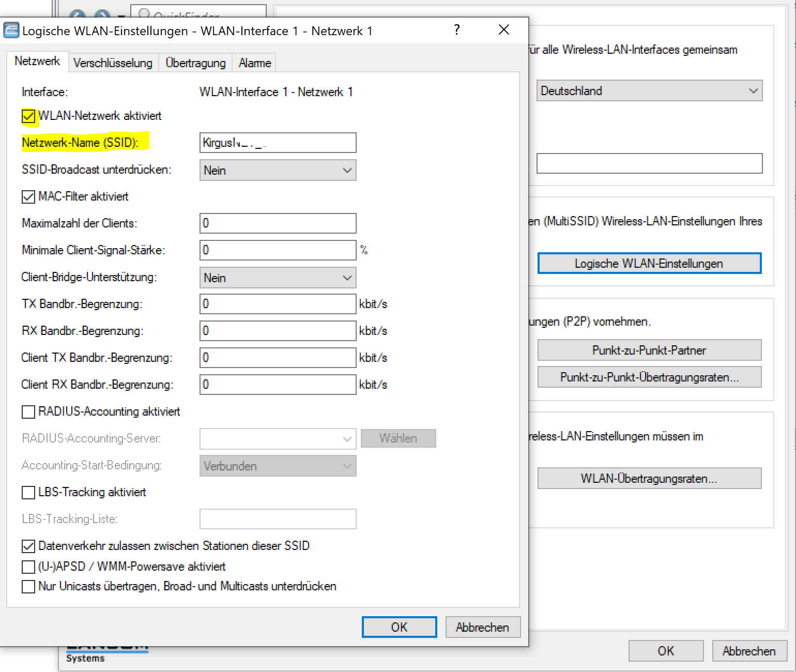The height and width of the screenshot is (672, 796).
Task: Open the Deutschland country dropdown
Action: tap(649, 91)
